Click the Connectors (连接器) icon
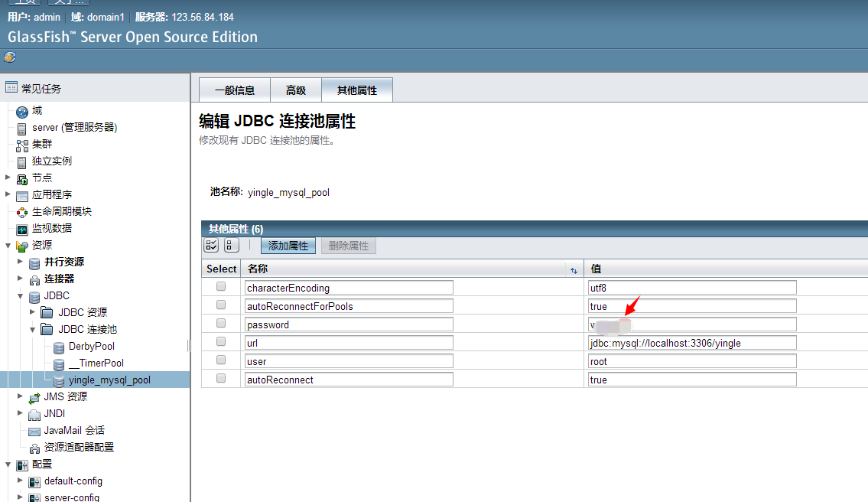The width and height of the screenshot is (868, 502). point(34,280)
